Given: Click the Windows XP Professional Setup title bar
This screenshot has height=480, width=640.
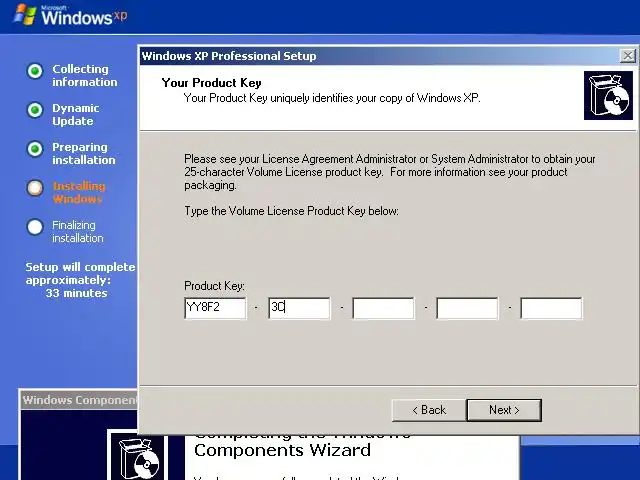Looking at the screenshot, I should 380,56.
